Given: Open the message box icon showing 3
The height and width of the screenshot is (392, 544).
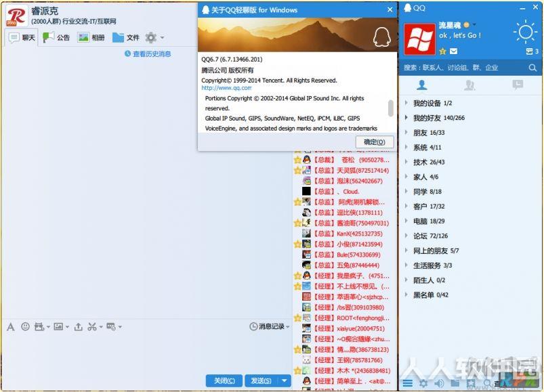Looking at the screenshot, I should (x=532, y=51).
